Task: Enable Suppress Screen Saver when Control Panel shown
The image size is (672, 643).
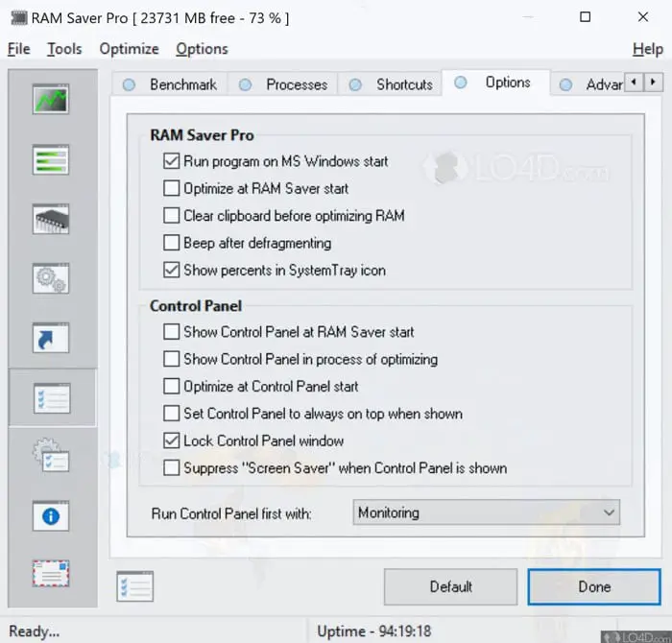Action: [171, 468]
